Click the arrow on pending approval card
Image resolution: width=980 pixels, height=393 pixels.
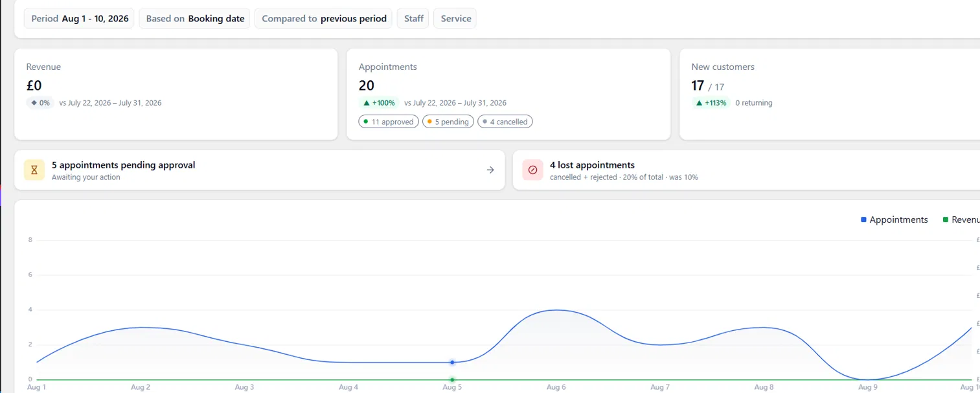point(490,170)
